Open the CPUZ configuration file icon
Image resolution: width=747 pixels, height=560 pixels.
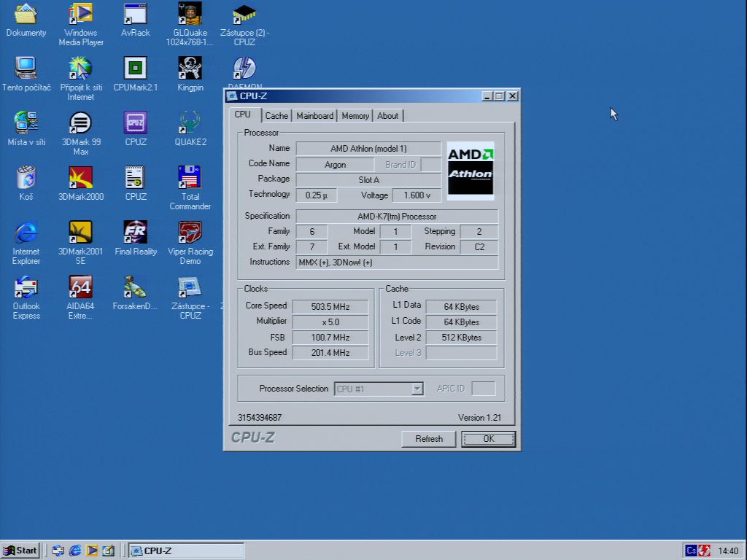pos(135,177)
